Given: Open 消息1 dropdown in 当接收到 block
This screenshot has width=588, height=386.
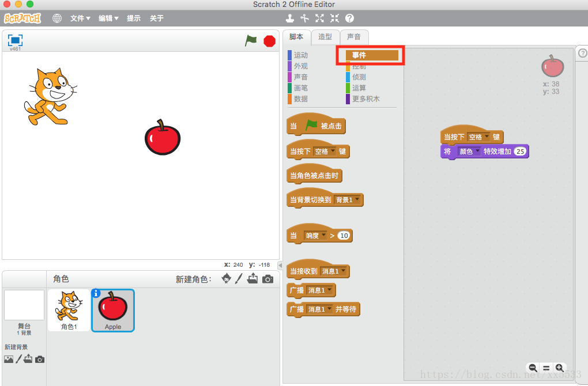Looking at the screenshot, I should 333,271.
